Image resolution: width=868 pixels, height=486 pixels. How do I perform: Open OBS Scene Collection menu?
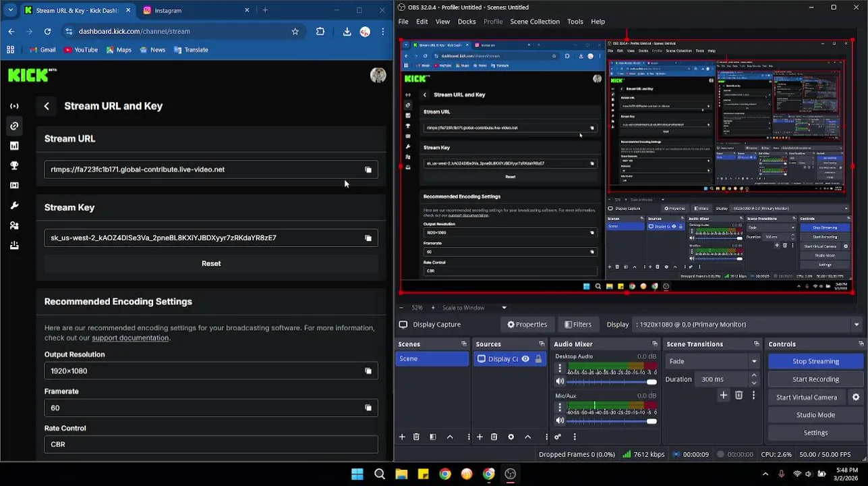[535, 22]
